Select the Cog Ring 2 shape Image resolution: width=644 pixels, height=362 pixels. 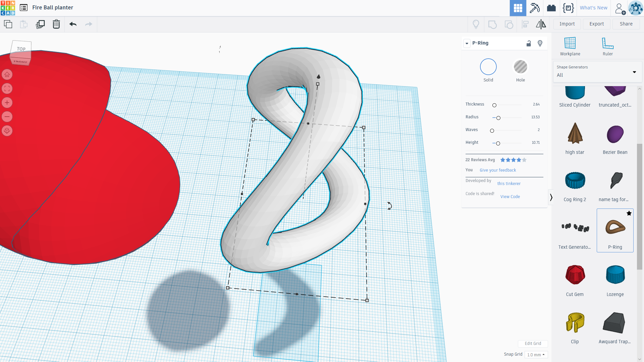click(x=575, y=186)
